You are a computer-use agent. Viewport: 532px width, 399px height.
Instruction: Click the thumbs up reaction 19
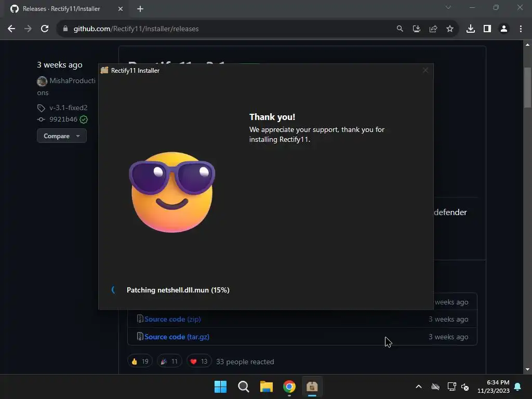(140, 362)
